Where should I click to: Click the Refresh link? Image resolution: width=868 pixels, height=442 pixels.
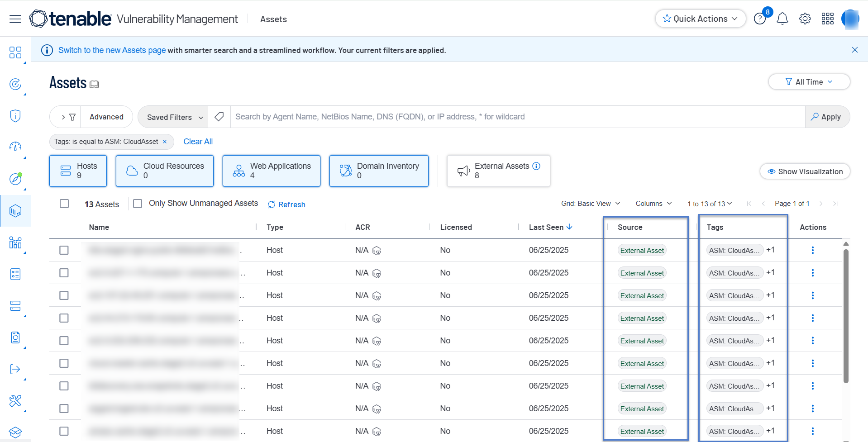tap(286, 204)
